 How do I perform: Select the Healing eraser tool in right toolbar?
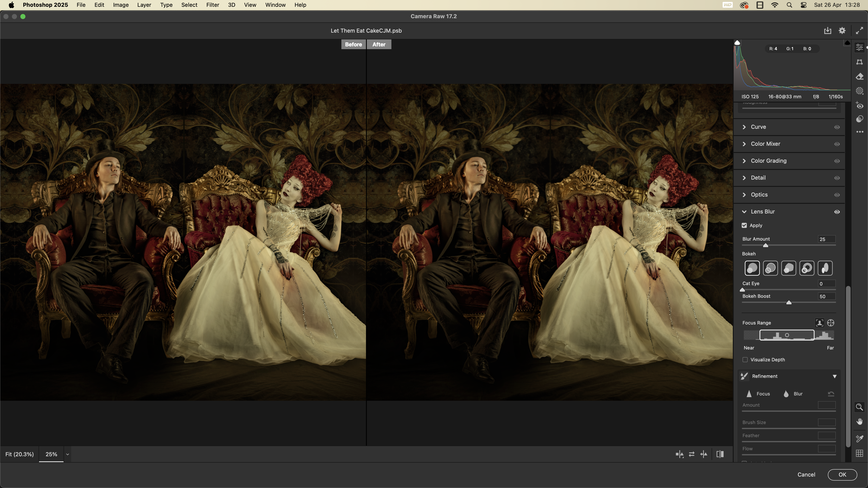[x=860, y=76]
